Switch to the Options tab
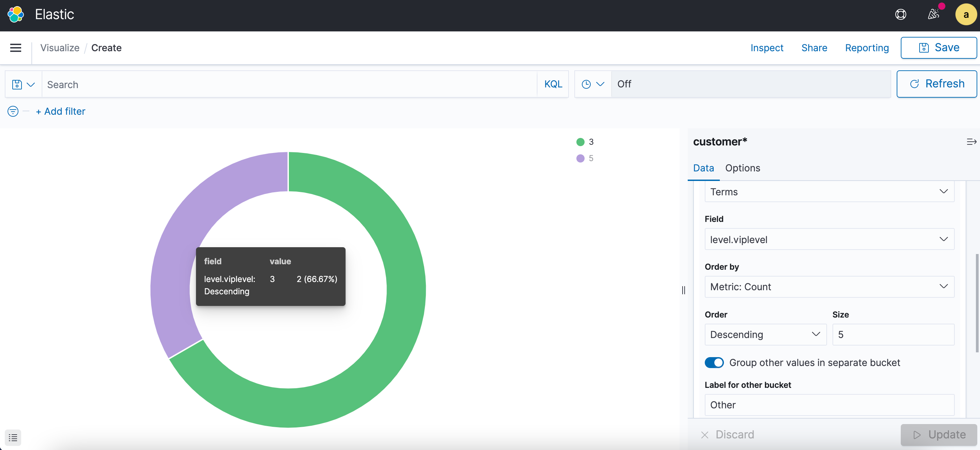 point(742,168)
